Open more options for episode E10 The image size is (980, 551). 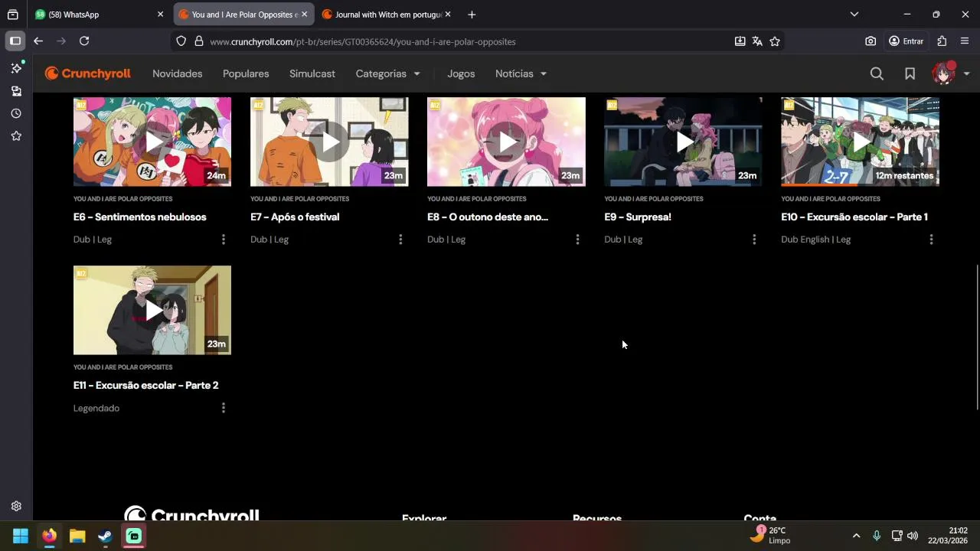tap(931, 240)
